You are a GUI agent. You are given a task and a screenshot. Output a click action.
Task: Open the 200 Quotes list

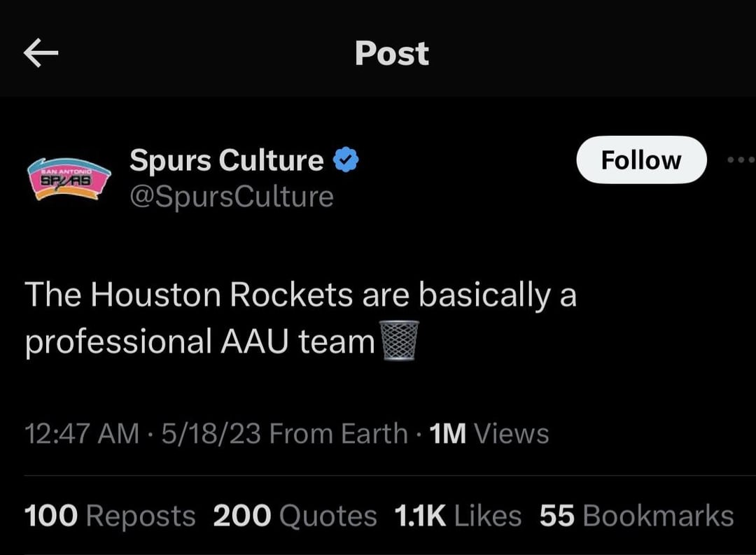[x=295, y=517]
